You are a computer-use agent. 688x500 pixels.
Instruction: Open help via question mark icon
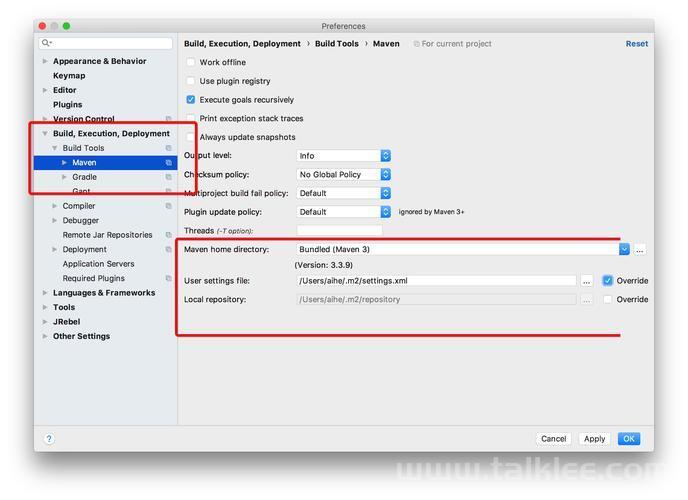pyautogui.click(x=49, y=439)
